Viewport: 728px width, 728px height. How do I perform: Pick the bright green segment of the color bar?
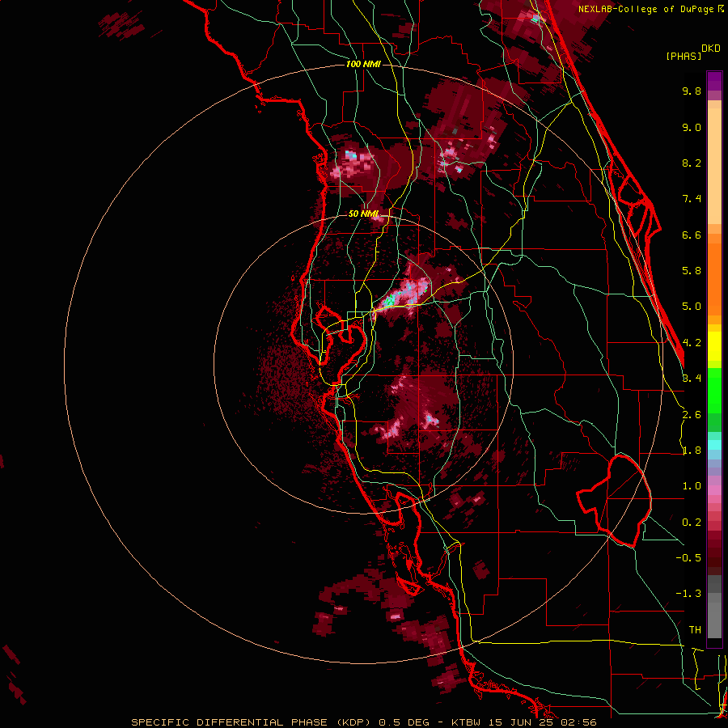(714, 390)
